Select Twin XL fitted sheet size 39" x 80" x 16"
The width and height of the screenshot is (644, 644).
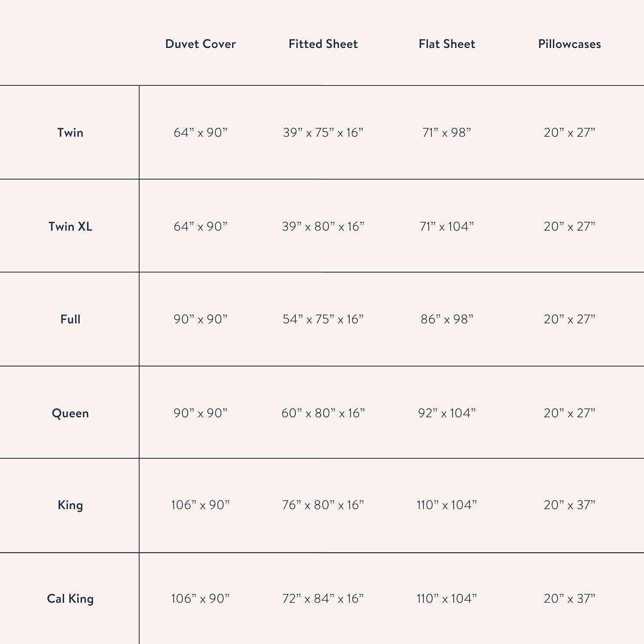[323, 226]
